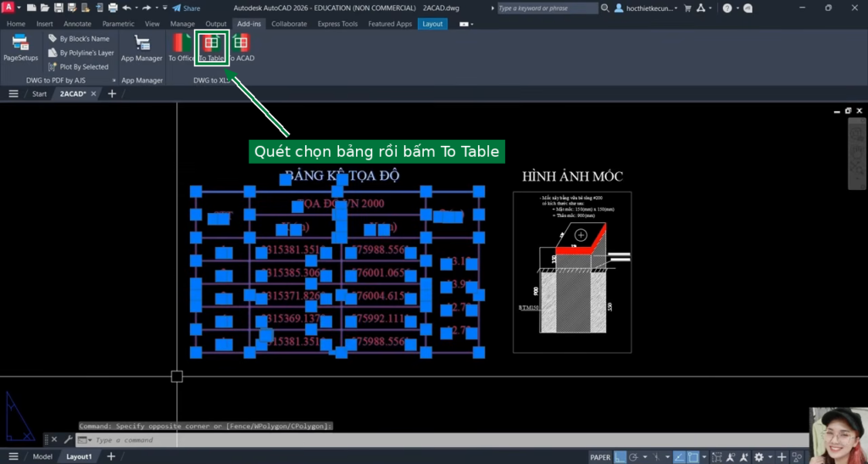Click the Save icon in quick access toolbar

[x=58, y=8]
